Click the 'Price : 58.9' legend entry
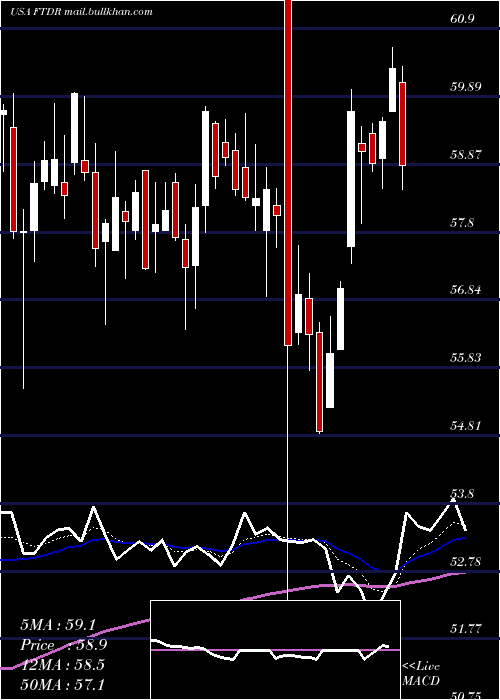Viewport: 500px width, 700px height. tap(63, 645)
